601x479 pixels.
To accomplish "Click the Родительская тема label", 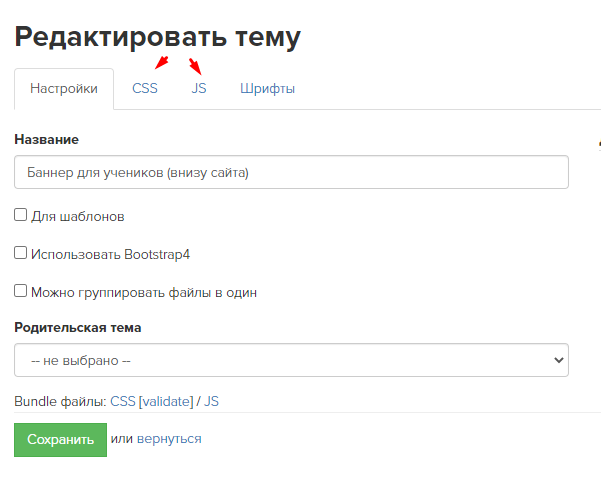I will pos(78,328).
